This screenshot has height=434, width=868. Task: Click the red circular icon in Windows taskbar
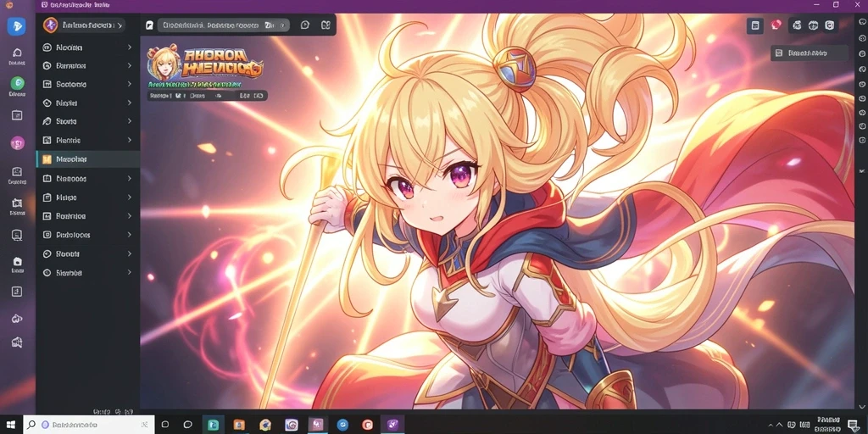(x=368, y=425)
